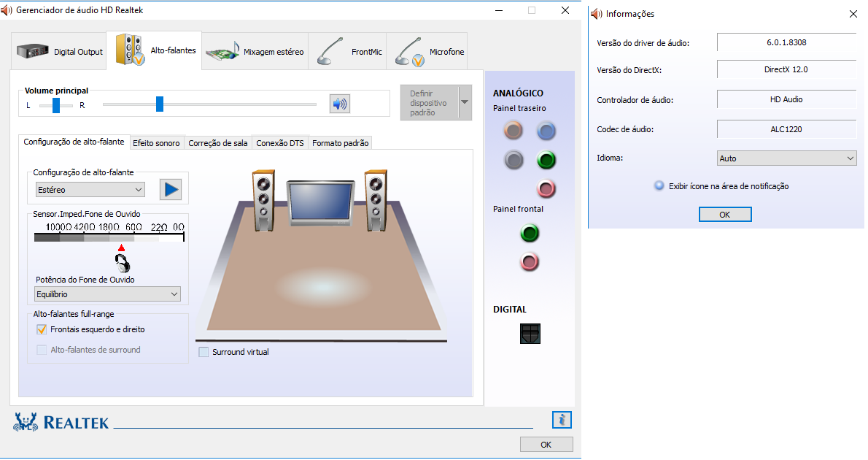Click OK in the Realtek manager window
This screenshot has width=868, height=460.
pyautogui.click(x=546, y=445)
